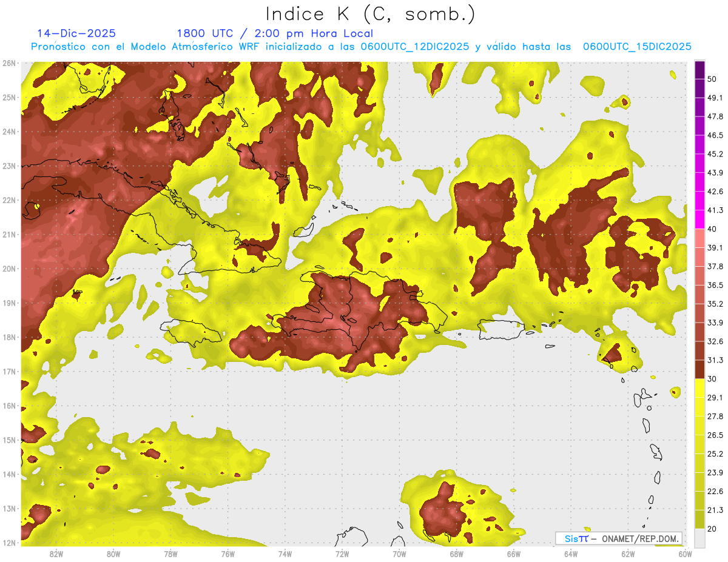Click the forecast validity text "0600UTC_15DIC2025"
This screenshot has width=728, height=562.
[637, 47]
